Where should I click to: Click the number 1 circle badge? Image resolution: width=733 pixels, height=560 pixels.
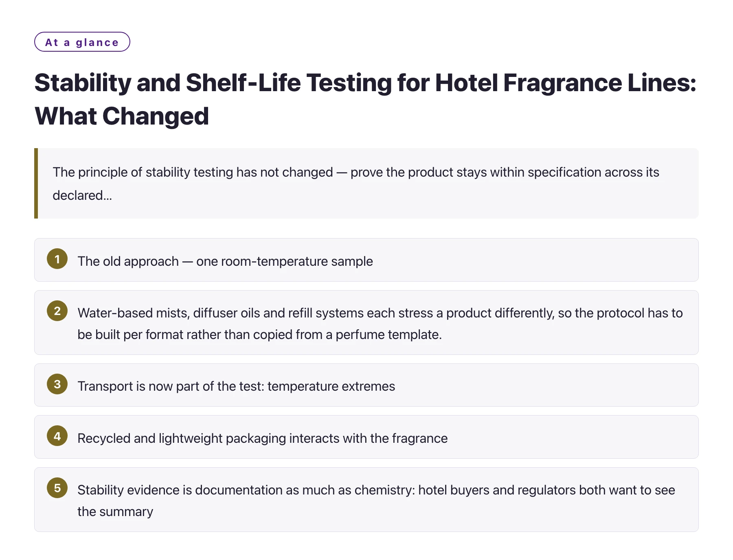point(57,259)
